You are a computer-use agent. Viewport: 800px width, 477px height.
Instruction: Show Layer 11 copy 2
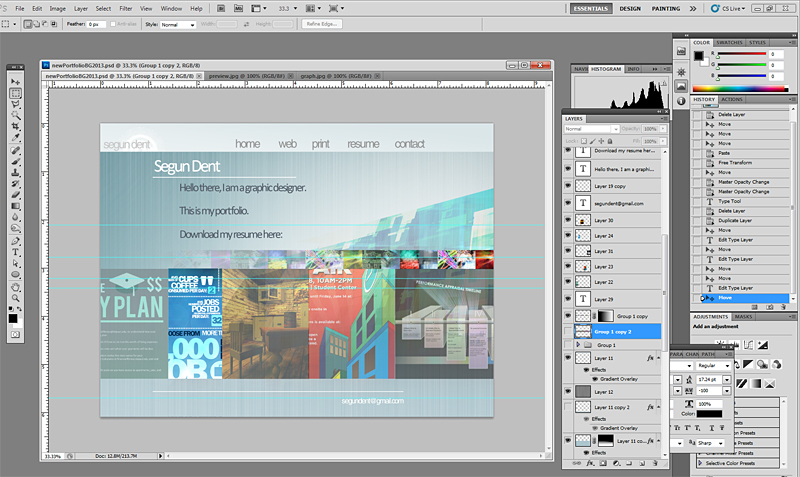(568, 407)
